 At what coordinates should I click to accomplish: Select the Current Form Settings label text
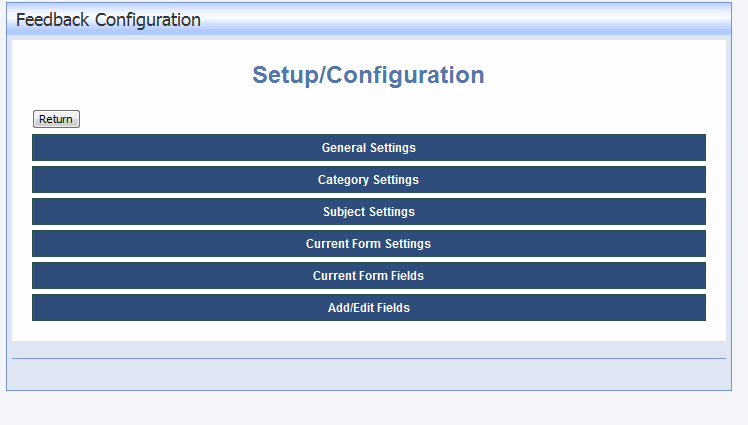coord(368,244)
